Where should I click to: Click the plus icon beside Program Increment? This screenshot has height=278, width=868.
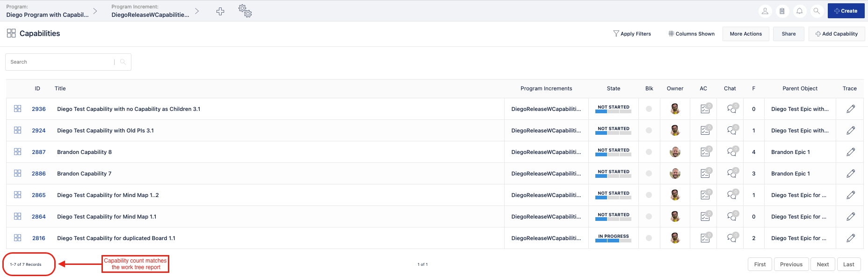pyautogui.click(x=220, y=11)
